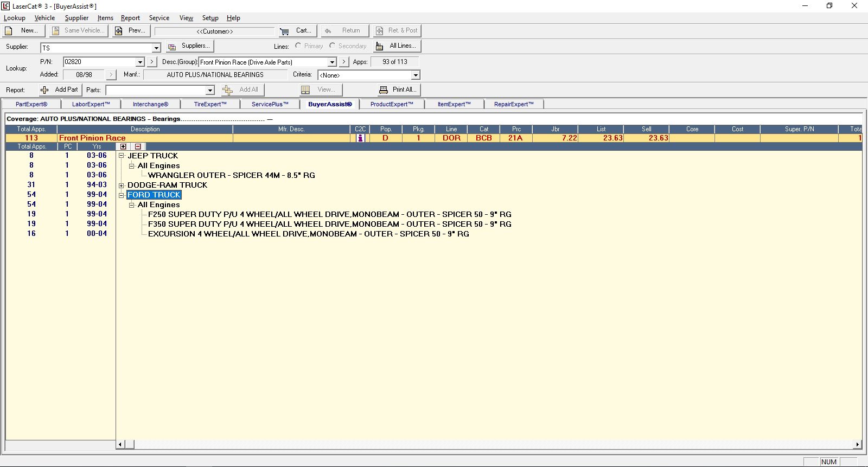Switch to the ServicePlus tab

(270, 104)
